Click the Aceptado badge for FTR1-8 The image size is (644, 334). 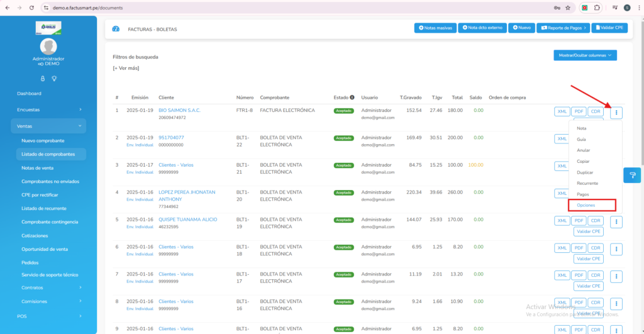click(x=344, y=111)
